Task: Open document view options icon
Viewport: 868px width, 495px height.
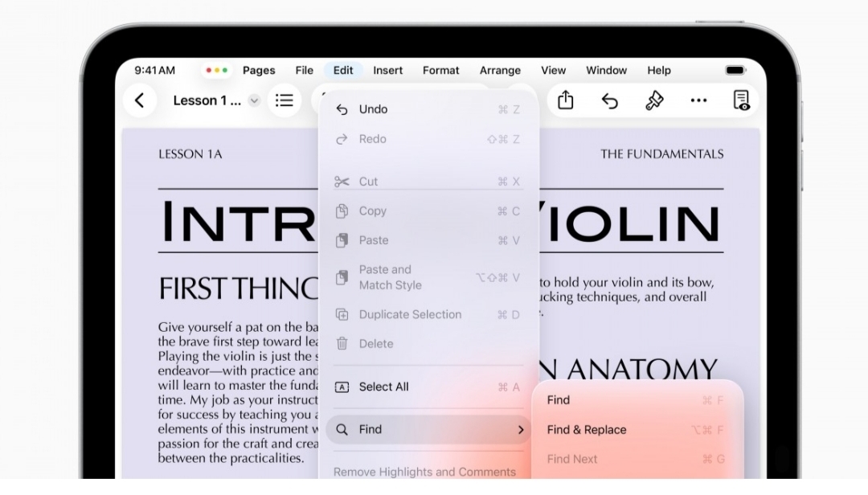Action: tap(741, 100)
